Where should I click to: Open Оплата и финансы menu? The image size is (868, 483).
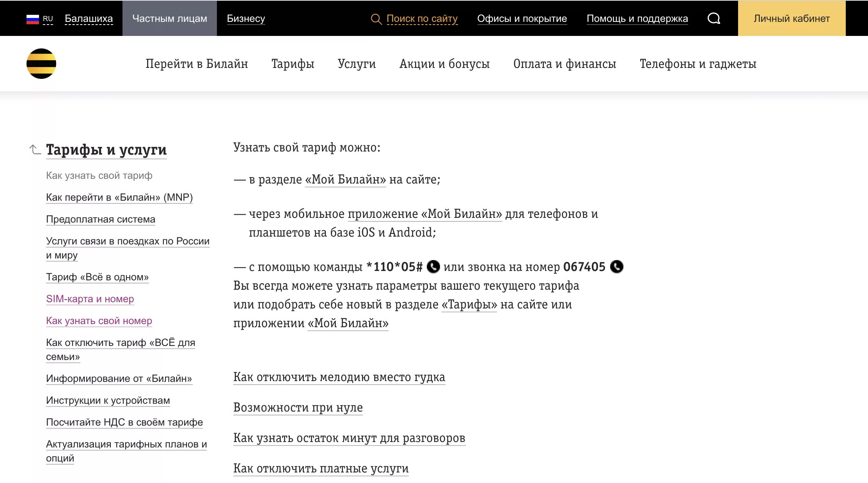tap(564, 64)
